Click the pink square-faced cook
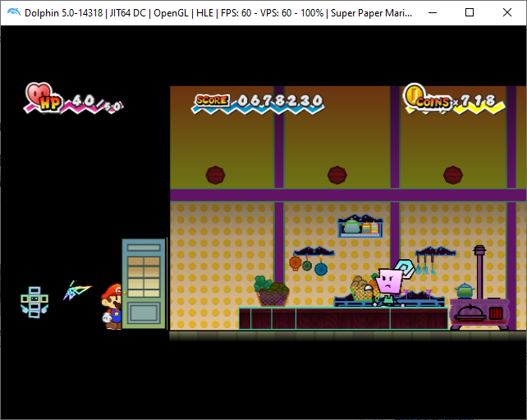Screen dimensions: 527x420 pyautogui.click(x=389, y=286)
